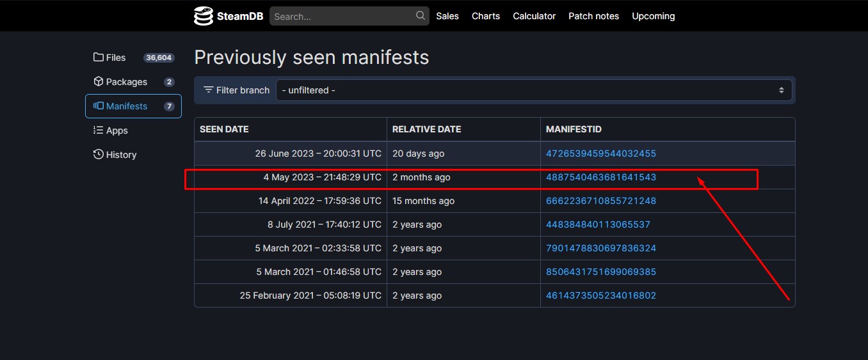Click the RELATIVE DATE column header

coord(463,129)
